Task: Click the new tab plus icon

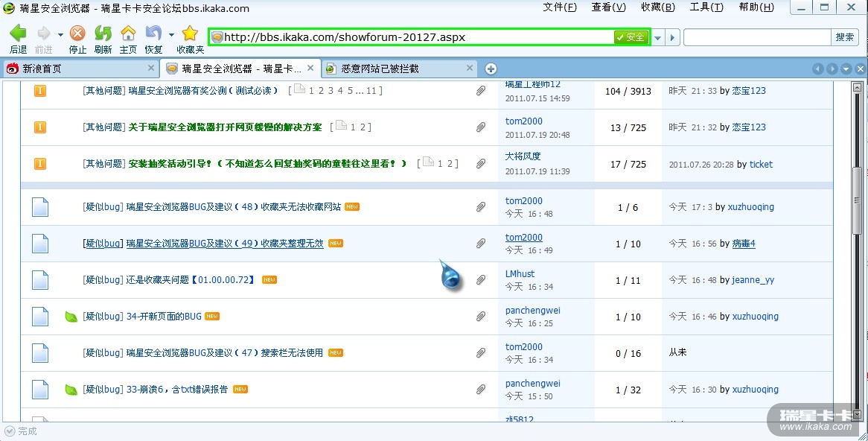Action: click(491, 69)
